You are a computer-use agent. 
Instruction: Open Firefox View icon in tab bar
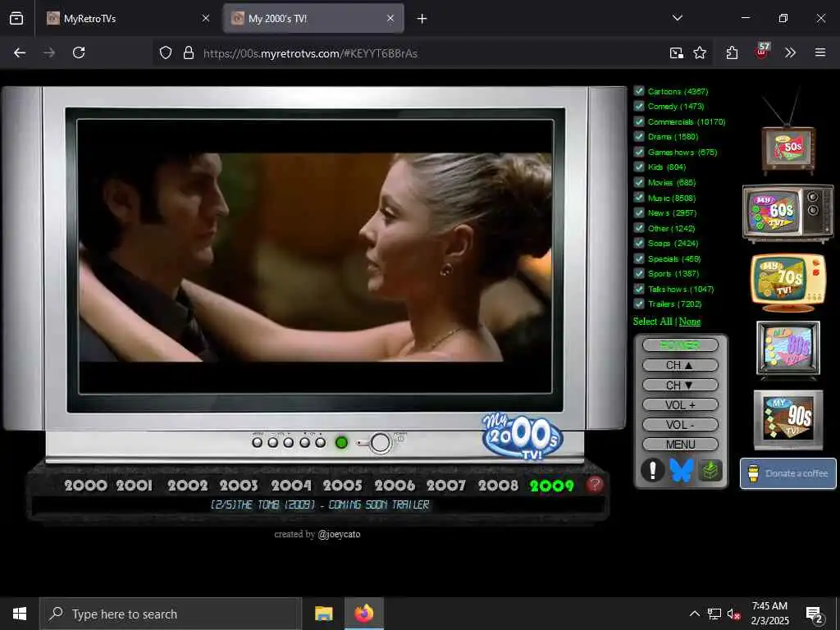[x=16, y=19]
